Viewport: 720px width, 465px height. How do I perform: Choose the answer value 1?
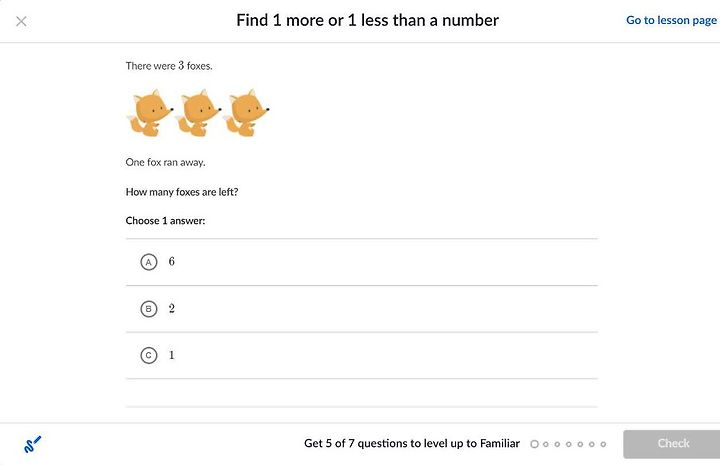pyautogui.click(x=171, y=355)
